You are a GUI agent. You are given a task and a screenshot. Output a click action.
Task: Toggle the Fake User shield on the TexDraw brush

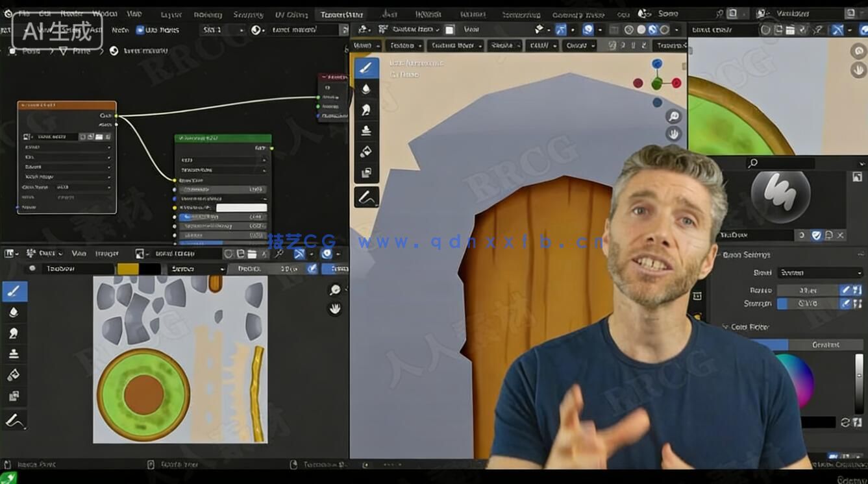pyautogui.click(x=817, y=236)
